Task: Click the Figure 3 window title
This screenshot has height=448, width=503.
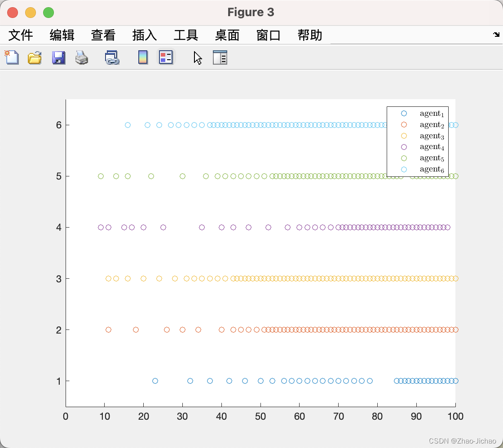Action: click(x=251, y=12)
